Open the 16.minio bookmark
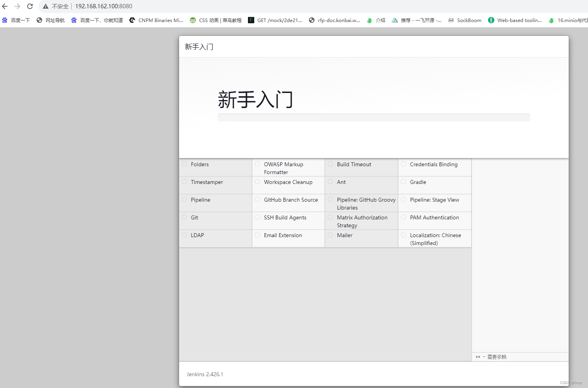 click(568, 20)
